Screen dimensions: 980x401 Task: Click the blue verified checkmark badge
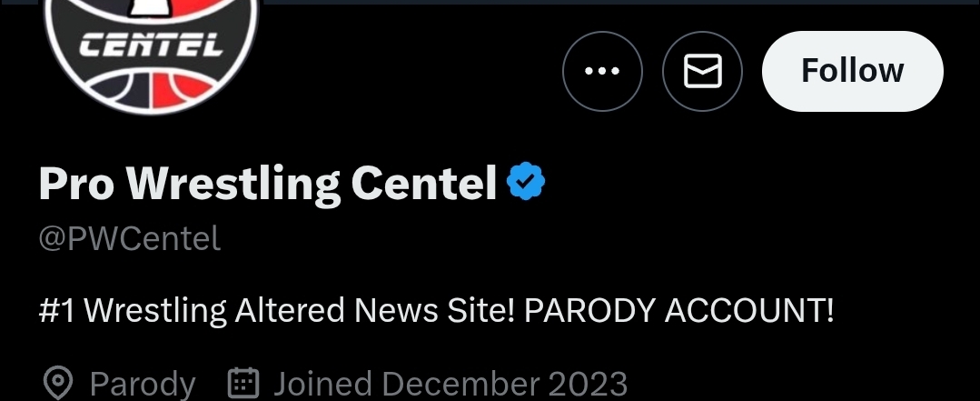pos(525,184)
